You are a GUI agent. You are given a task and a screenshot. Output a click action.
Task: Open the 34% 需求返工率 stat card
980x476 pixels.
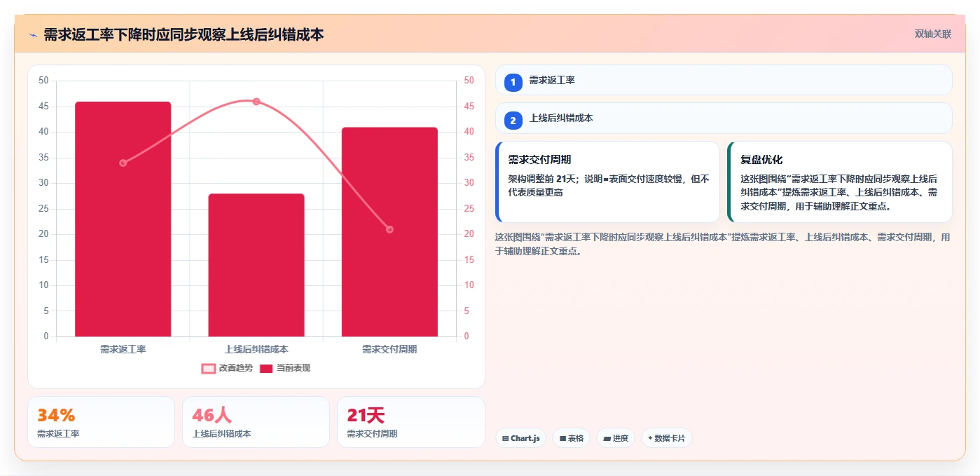(x=101, y=422)
